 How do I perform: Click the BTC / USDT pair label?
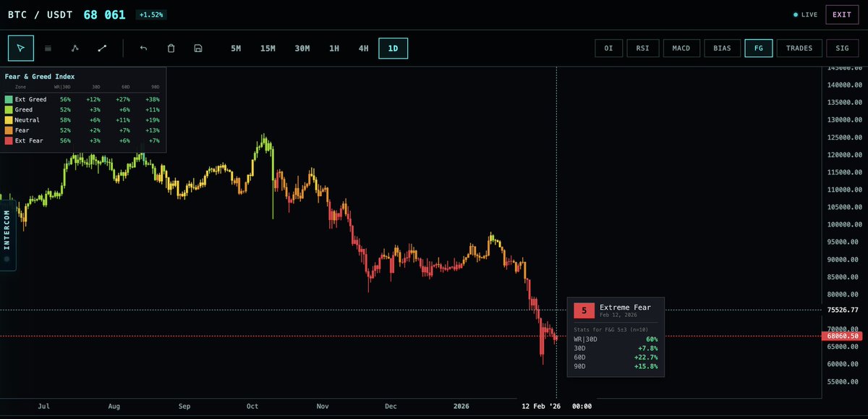tap(40, 14)
